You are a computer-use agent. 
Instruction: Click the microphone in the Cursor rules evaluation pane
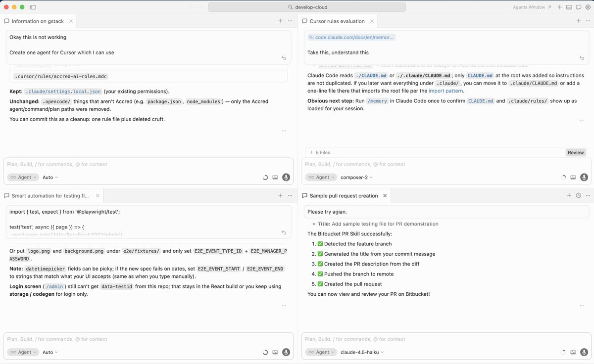point(584,177)
